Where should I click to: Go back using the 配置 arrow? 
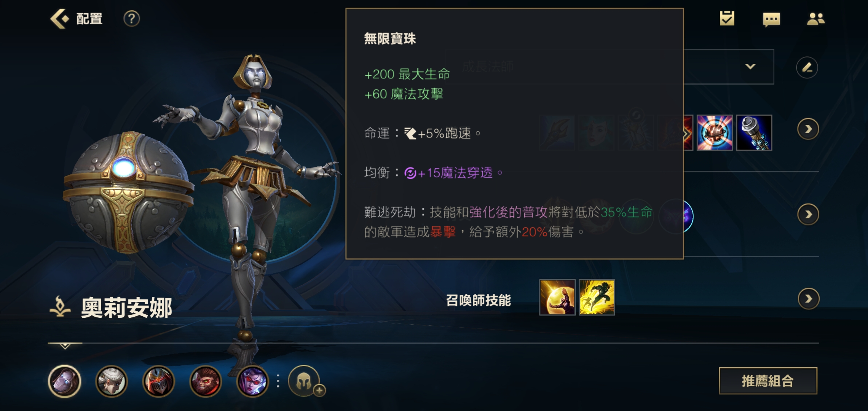point(60,18)
